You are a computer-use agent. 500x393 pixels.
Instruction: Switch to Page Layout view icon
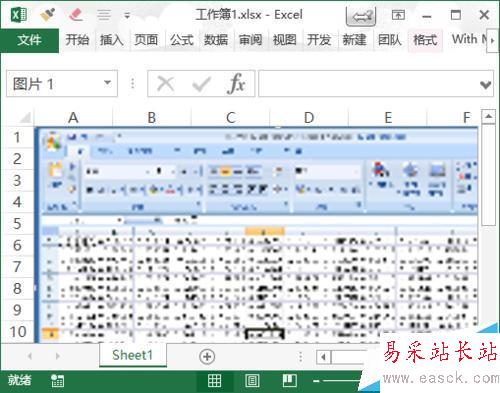252,381
